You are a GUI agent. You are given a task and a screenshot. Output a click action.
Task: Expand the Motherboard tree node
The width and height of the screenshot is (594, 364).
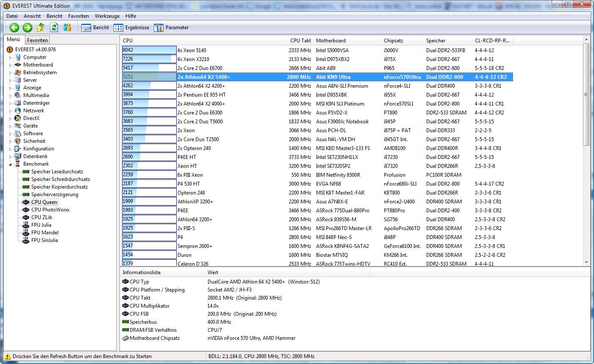[x=11, y=65]
